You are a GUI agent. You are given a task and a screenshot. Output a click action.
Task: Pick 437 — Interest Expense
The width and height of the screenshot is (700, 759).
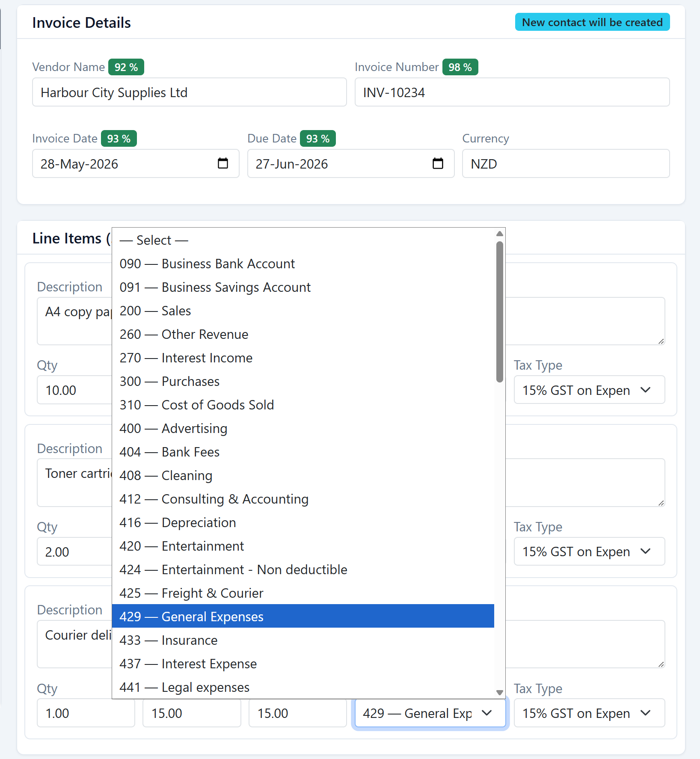click(x=303, y=664)
